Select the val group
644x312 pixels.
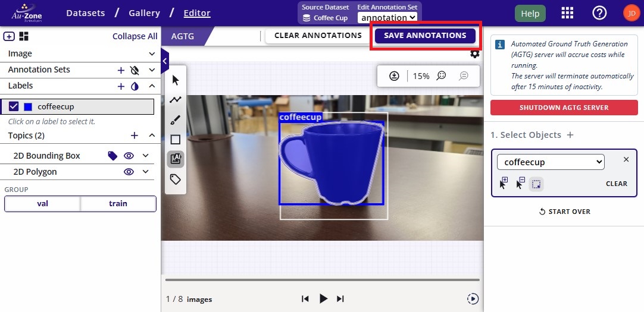click(x=42, y=204)
